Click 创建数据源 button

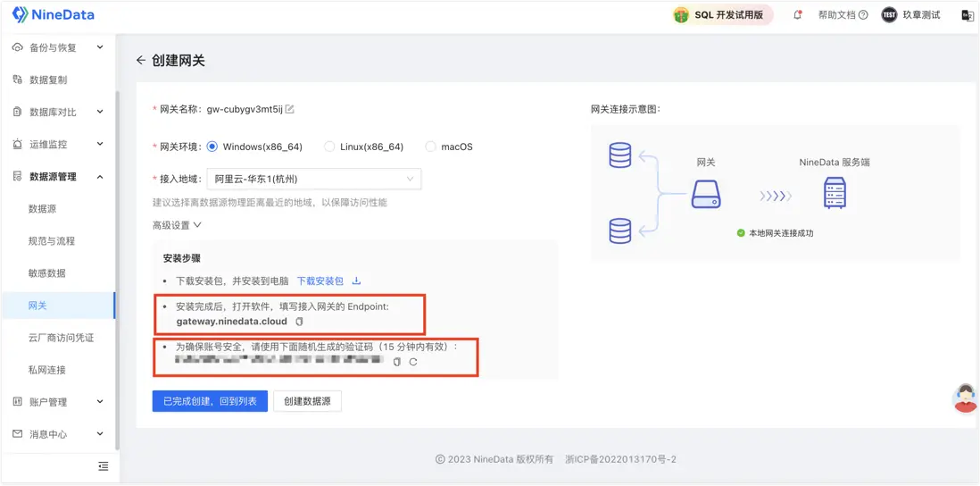pyautogui.click(x=308, y=401)
